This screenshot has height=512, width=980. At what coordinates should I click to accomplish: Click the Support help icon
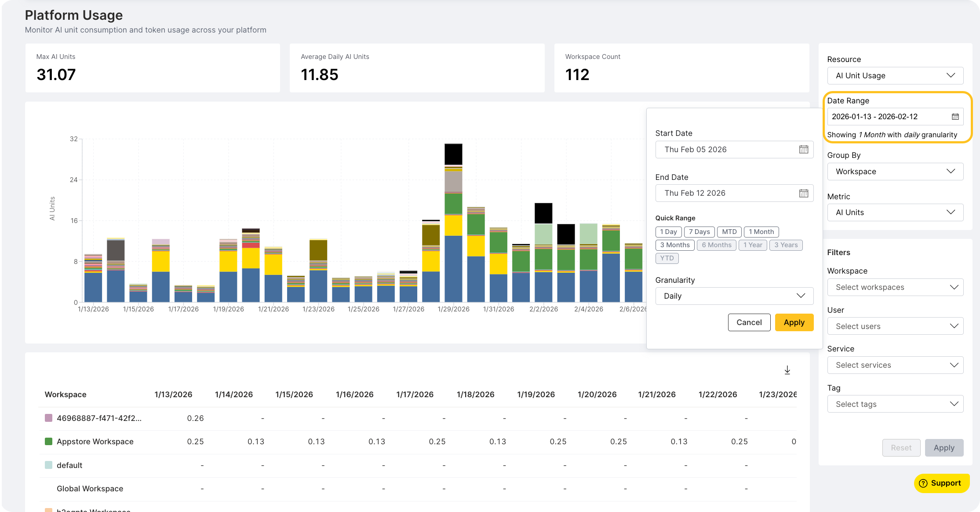(x=923, y=483)
